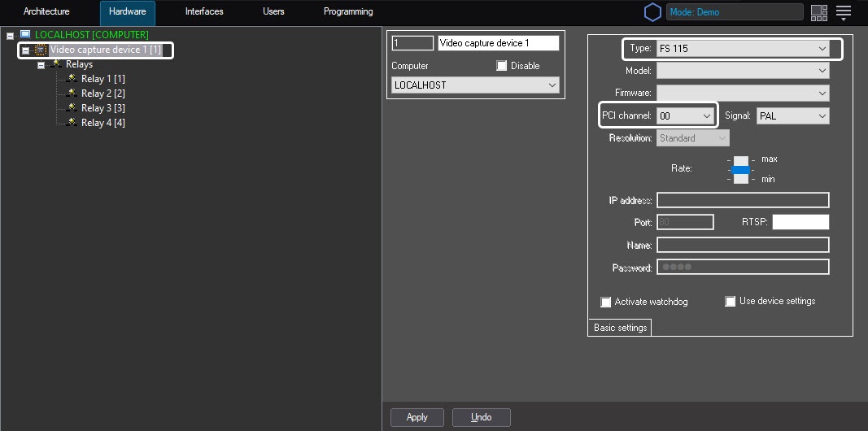Click the device name field
This screenshot has width=868, height=431.
coord(498,43)
